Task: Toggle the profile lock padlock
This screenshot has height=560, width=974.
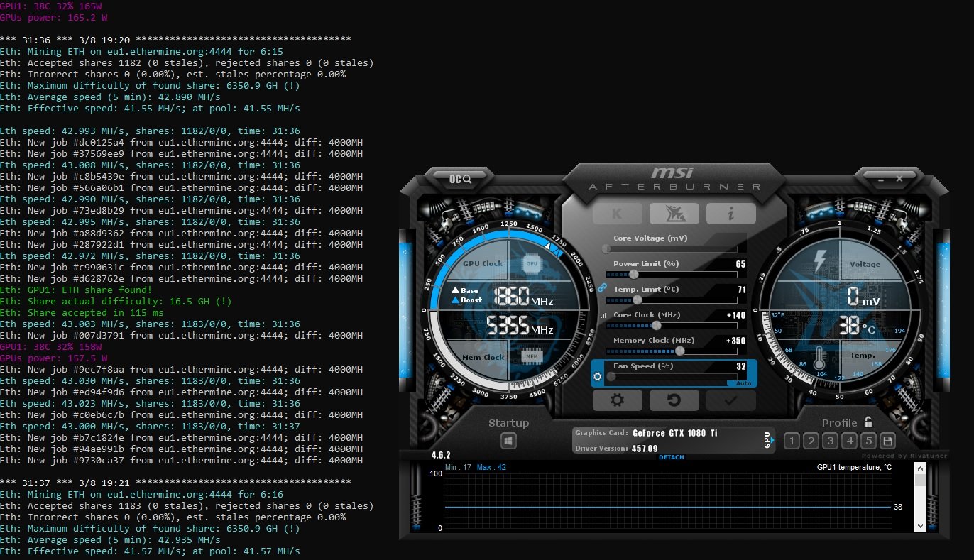Action: click(x=868, y=422)
